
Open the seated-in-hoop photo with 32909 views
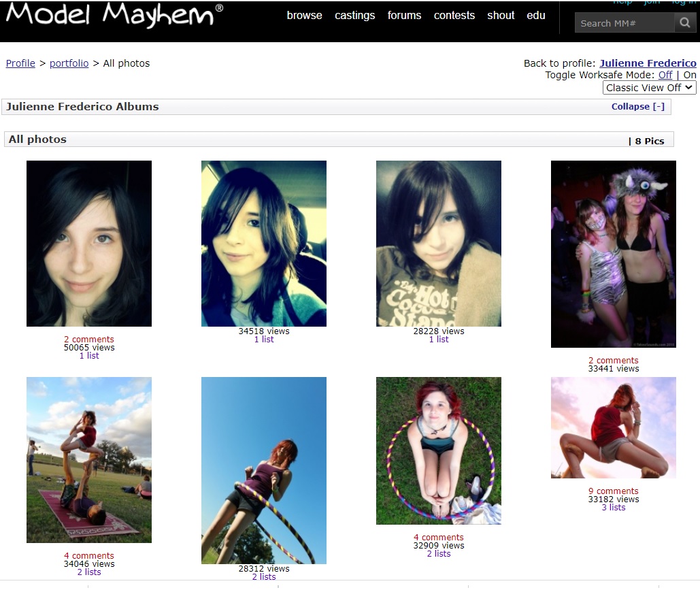coord(439,450)
